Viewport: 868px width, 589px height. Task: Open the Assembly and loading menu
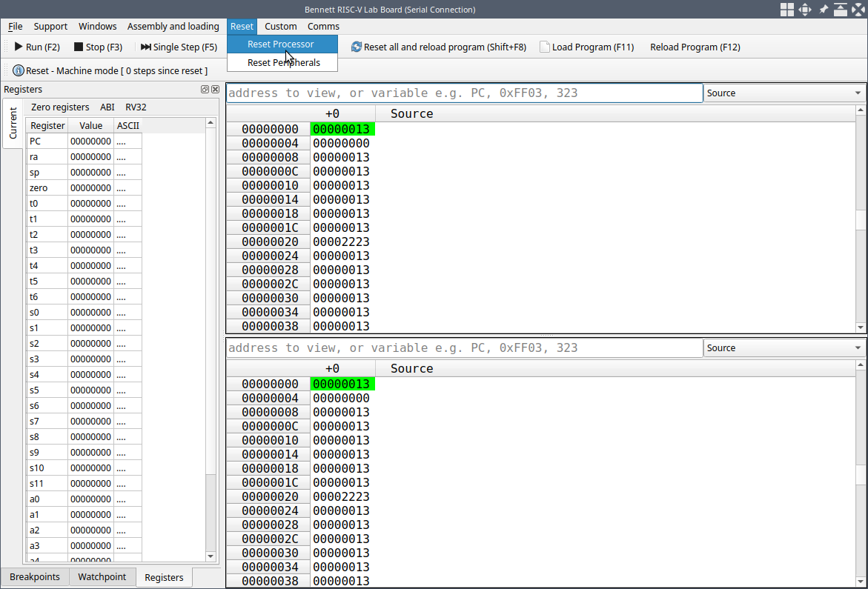pos(173,27)
